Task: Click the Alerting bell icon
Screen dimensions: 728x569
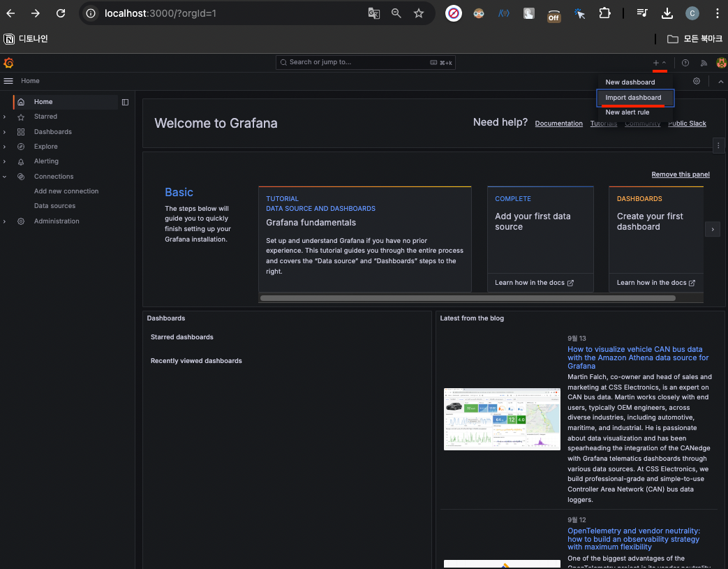Action: click(x=21, y=162)
